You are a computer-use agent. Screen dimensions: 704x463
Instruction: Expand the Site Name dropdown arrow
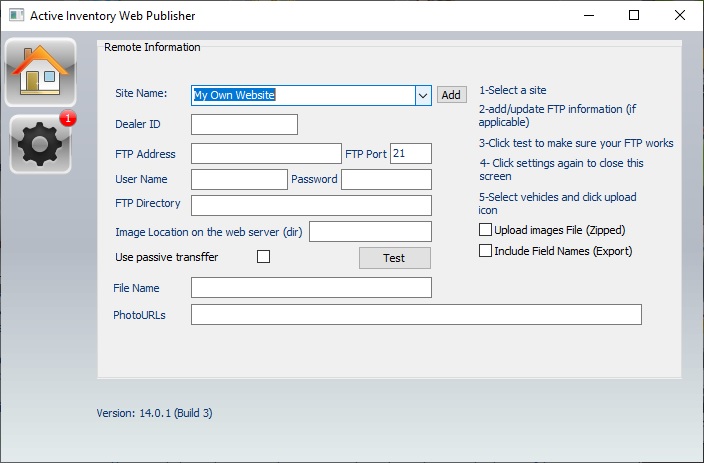[x=423, y=96]
